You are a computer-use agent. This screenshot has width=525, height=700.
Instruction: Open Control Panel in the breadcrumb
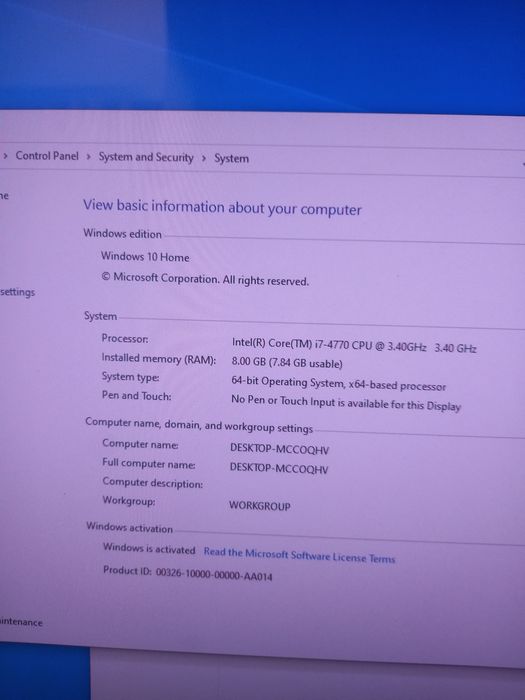point(47,156)
